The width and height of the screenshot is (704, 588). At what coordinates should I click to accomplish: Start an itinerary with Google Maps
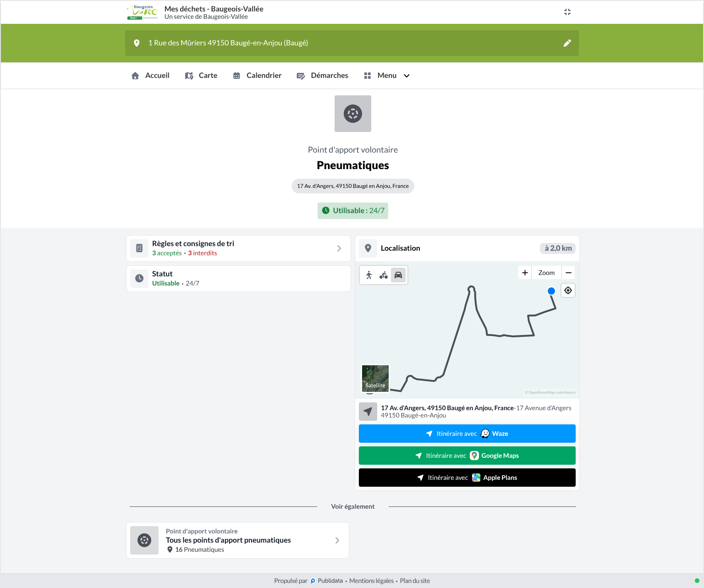(x=467, y=456)
